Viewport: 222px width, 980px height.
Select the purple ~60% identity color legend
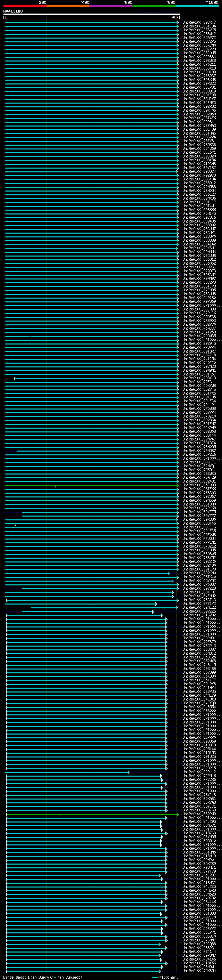(111, 6)
